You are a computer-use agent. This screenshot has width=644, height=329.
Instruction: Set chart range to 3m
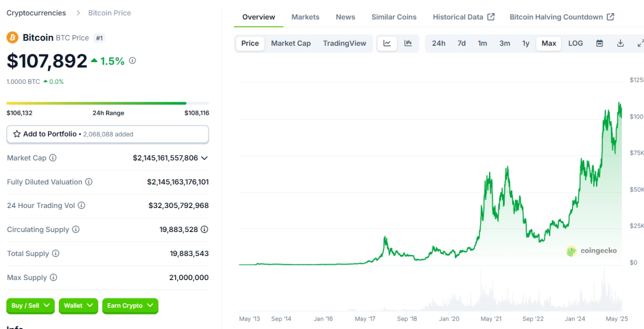(x=505, y=43)
